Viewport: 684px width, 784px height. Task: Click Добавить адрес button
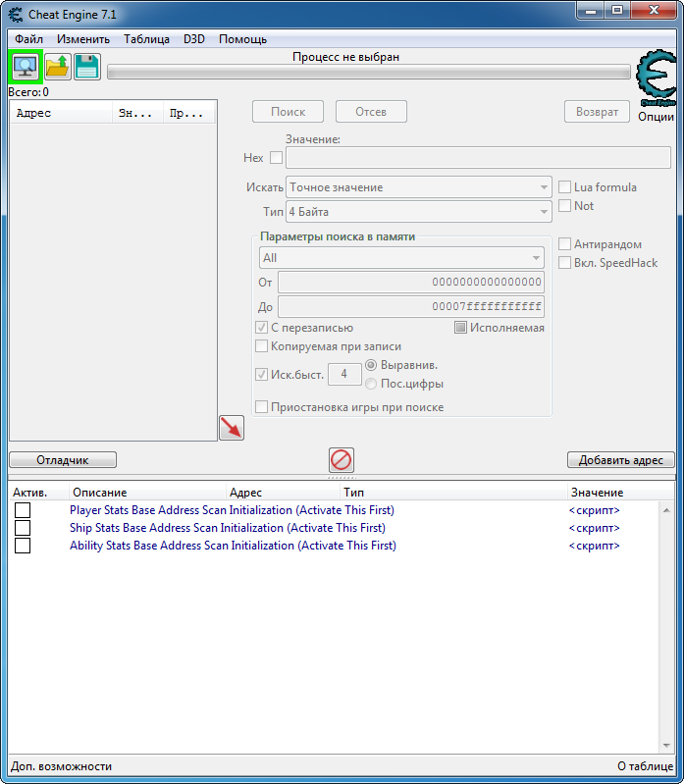[x=620, y=460]
